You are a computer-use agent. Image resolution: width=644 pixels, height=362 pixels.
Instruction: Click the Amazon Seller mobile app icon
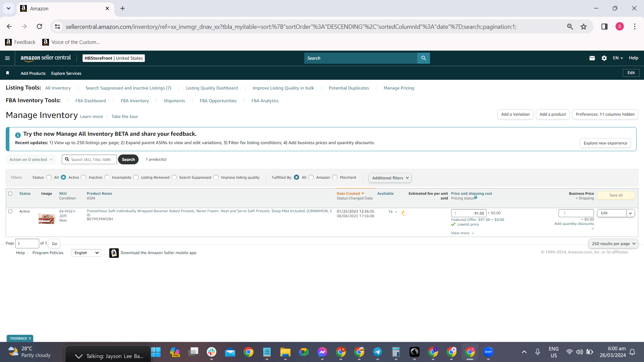point(114,253)
